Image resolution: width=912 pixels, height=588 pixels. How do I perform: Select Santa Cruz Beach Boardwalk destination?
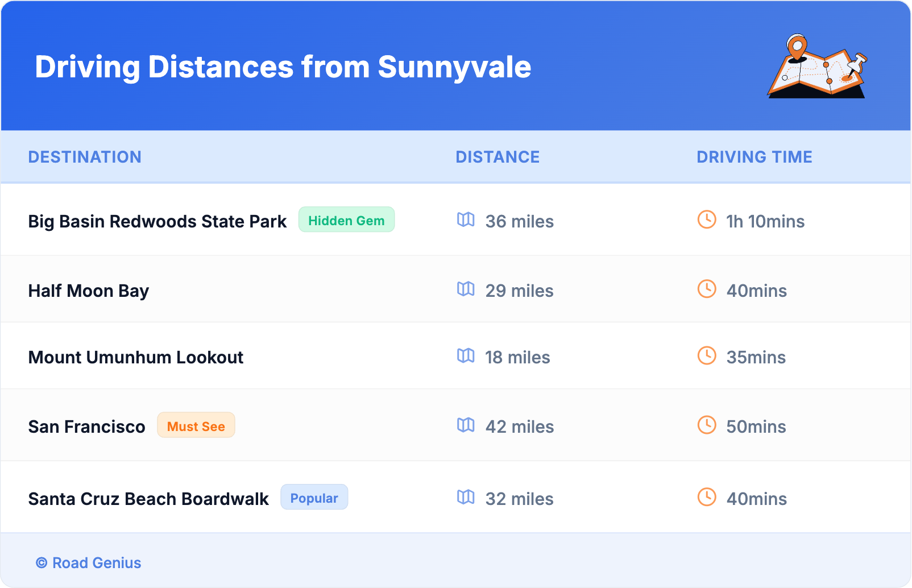click(x=148, y=499)
